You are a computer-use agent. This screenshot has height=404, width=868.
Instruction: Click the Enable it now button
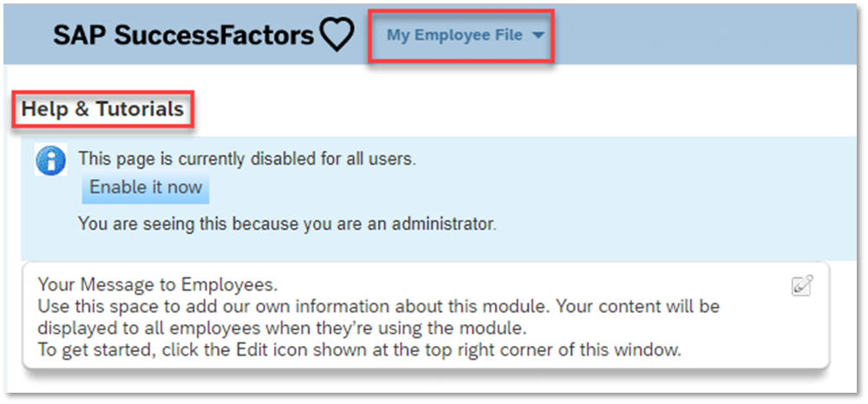[146, 187]
